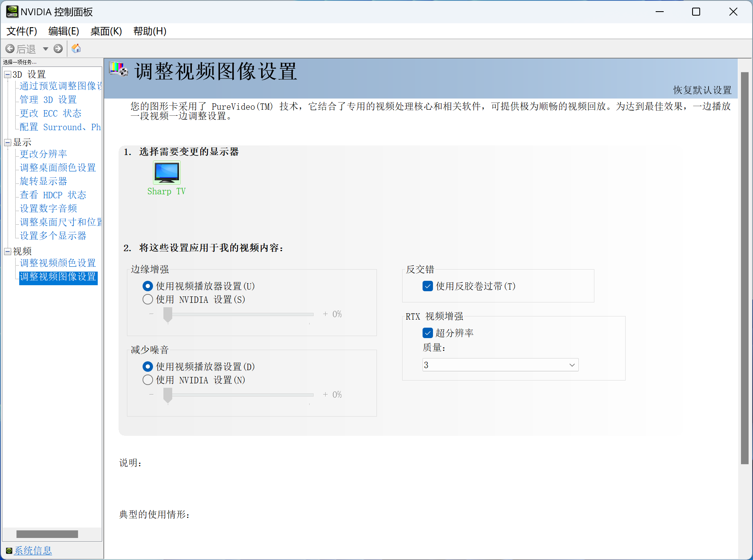Image resolution: width=753 pixels, height=560 pixels.
Task: Open the 桌面(K) menu
Action: pos(106,31)
